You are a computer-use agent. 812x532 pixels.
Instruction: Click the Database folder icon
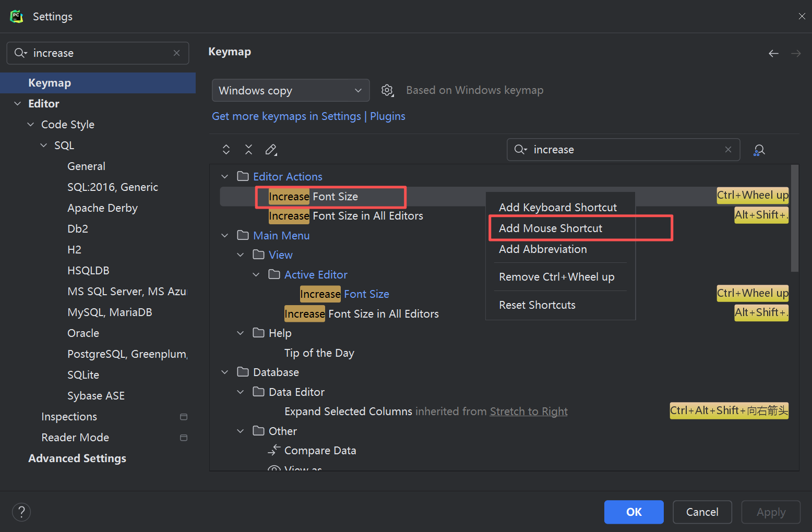[x=243, y=372]
